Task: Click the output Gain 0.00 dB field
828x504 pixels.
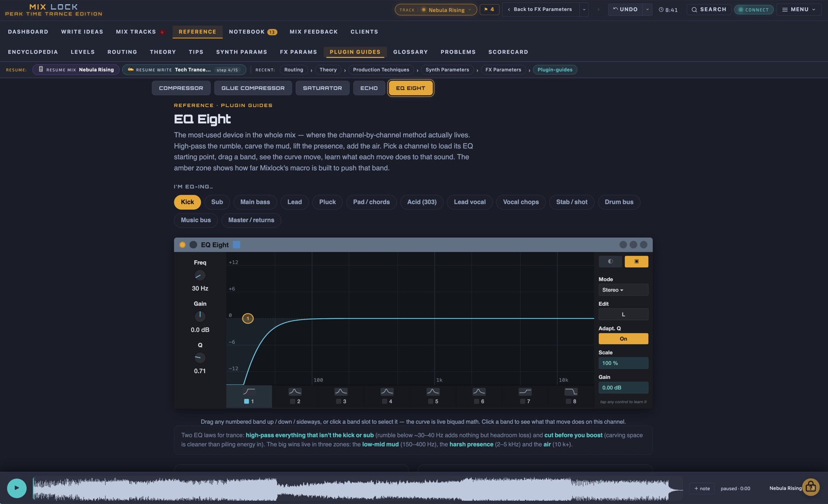Action: (x=623, y=388)
